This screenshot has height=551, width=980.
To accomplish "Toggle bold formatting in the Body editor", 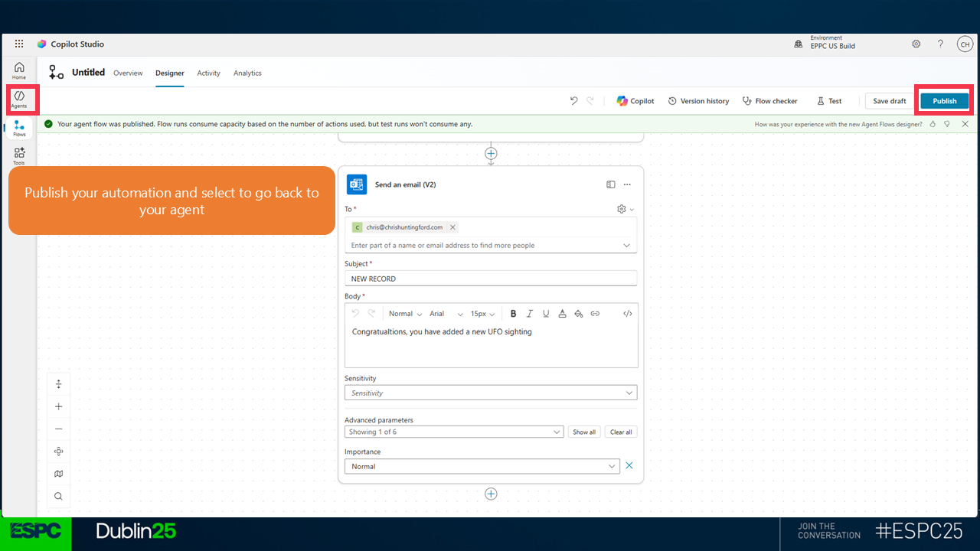I will tap(513, 314).
